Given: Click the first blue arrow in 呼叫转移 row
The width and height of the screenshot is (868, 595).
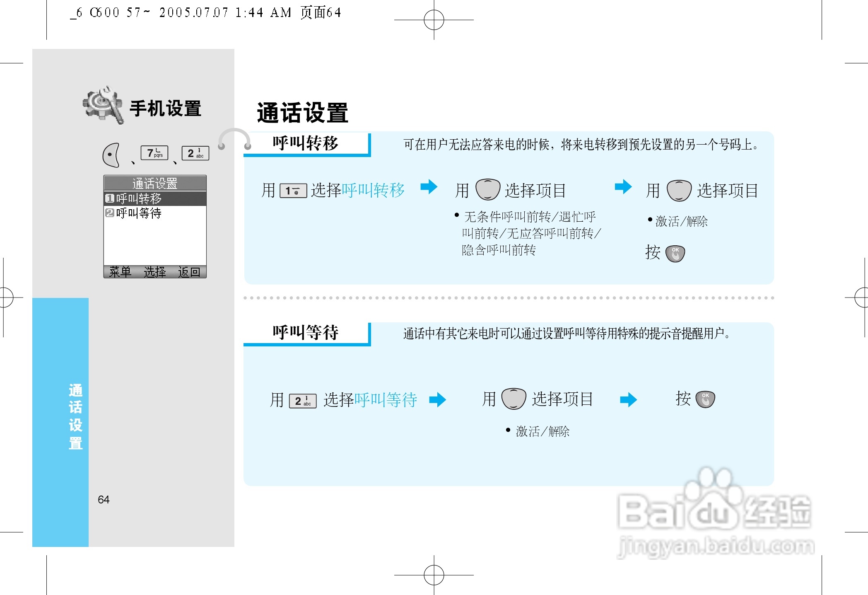Looking at the screenshot, I should (429, 187).
